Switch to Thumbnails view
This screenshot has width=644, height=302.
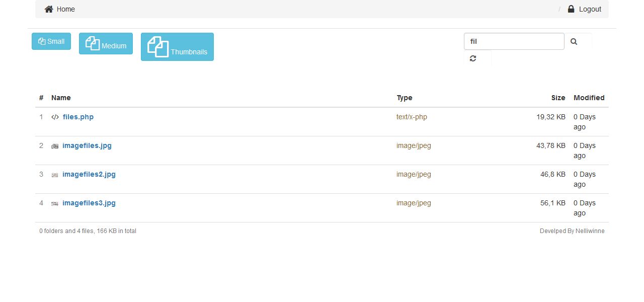click(x=177, y=47)
